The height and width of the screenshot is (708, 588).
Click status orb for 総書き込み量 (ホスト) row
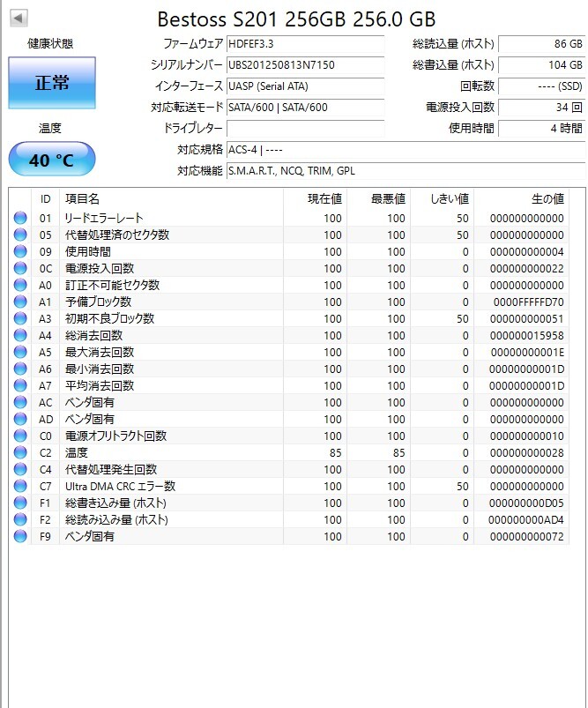coord(20,503)
